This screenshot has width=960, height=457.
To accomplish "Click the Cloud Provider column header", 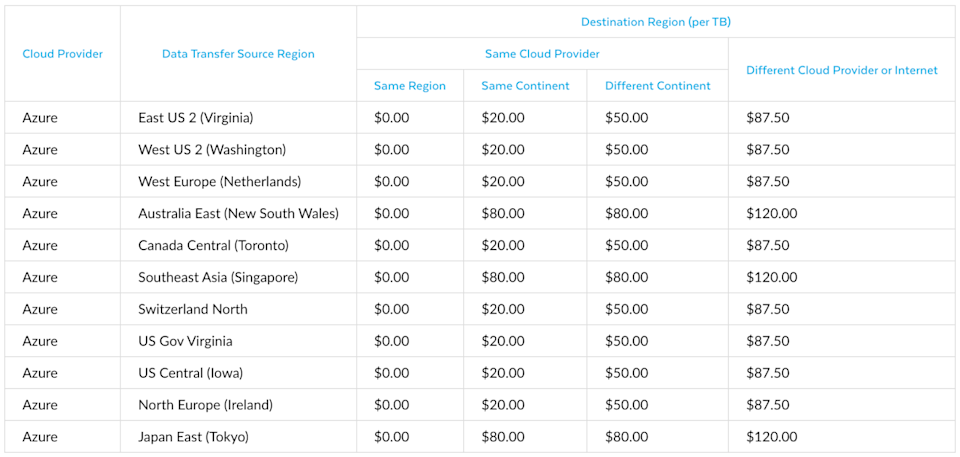I will (x=62, y=54).
